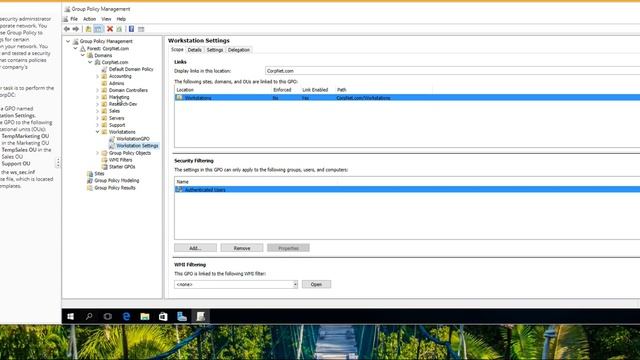The height and width of the screenshot is (360, 640).
Task: Select Workstation Settings in the tree
Action: pyautogui.click(x=137, y=146)
